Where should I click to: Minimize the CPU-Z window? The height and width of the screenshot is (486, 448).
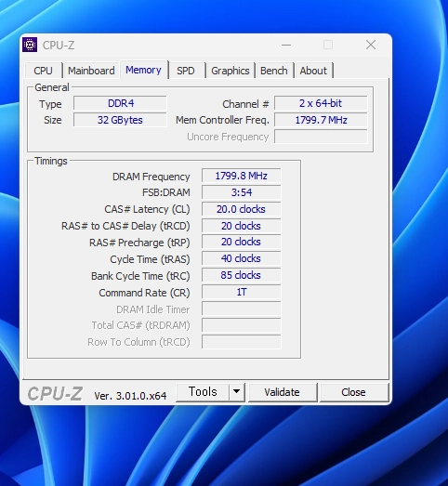(286, 46)
